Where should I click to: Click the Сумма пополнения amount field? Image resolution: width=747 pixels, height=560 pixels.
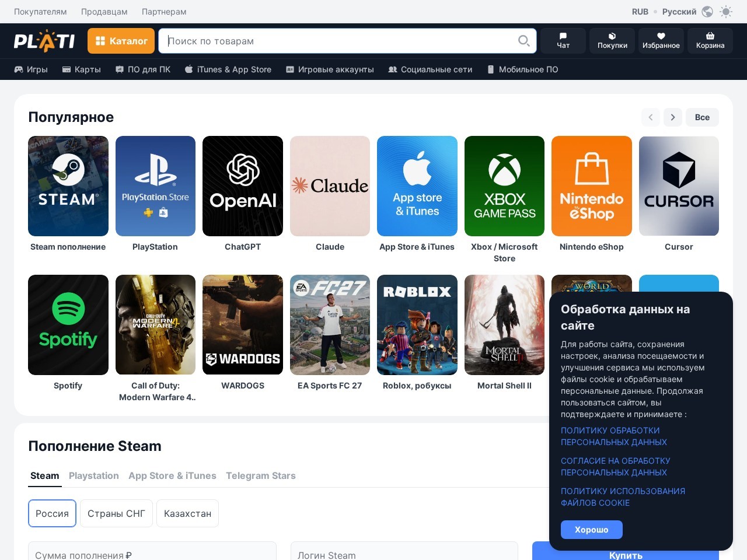pos(152,551)
